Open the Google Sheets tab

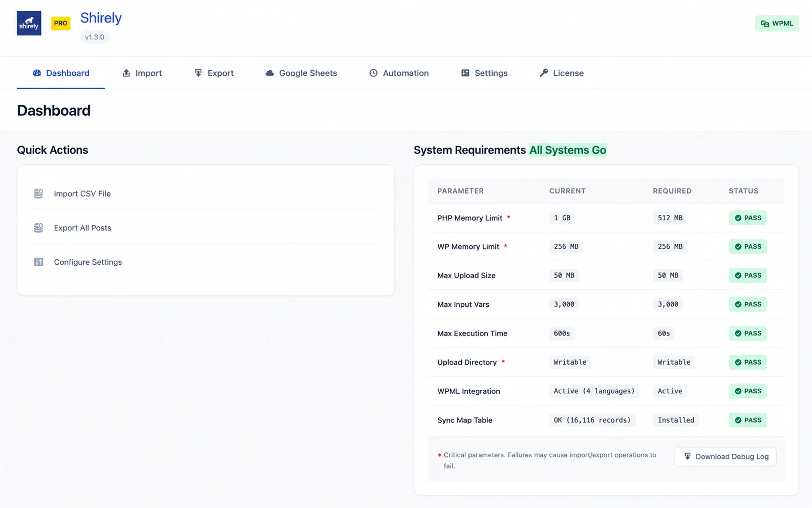point(301,73)
